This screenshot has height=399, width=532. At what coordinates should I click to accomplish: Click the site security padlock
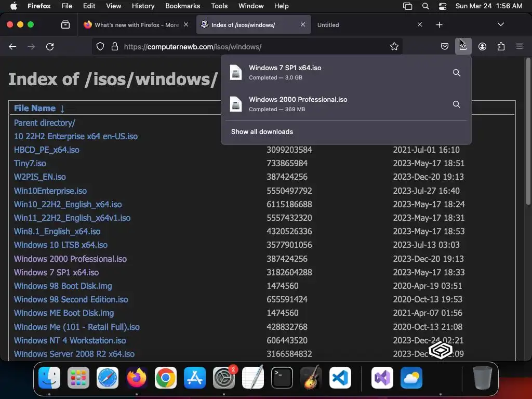point(115,46)
